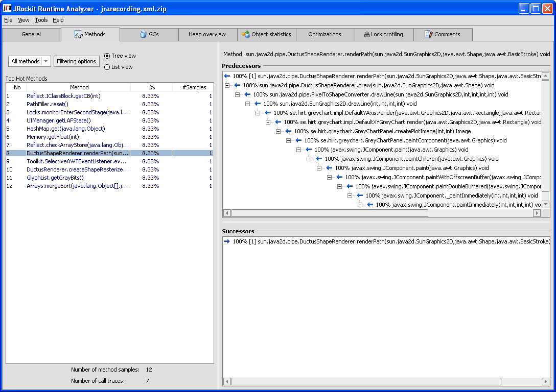This screenshot has height=392, width=556.
Task: Select Locks.monitorEnterSecondStage method row
Action: point(109,112)
